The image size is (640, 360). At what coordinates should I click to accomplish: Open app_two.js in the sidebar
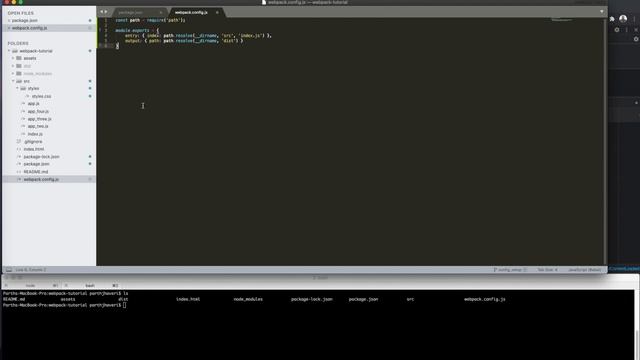38,127
